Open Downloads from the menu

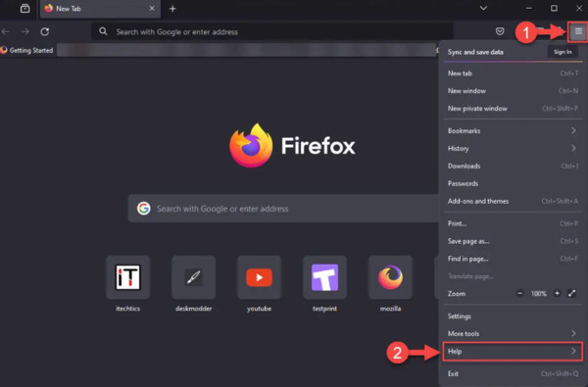[x=513, y=166]
